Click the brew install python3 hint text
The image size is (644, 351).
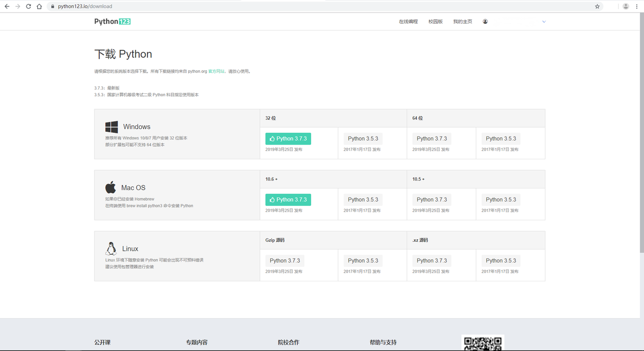149,206
